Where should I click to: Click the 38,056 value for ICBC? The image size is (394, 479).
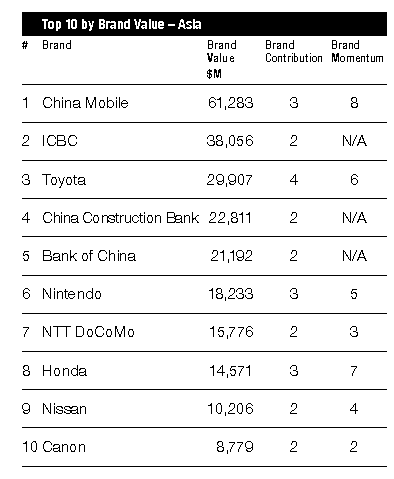[230, 141]
